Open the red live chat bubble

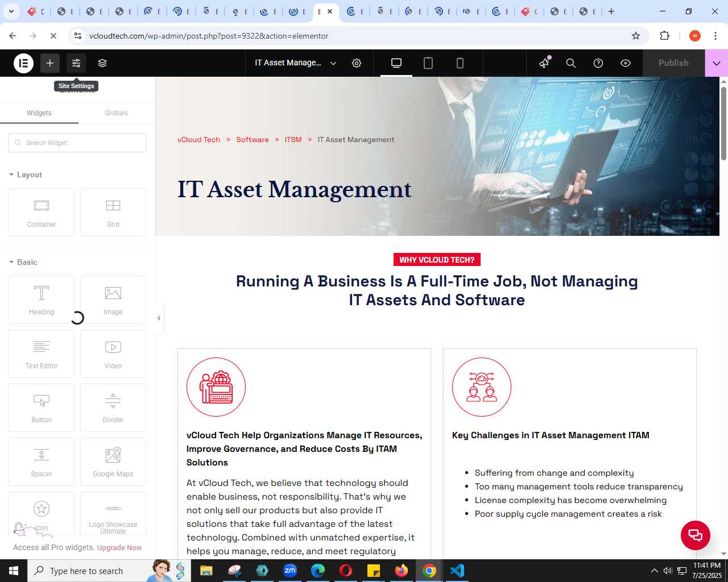coord(696,535)
